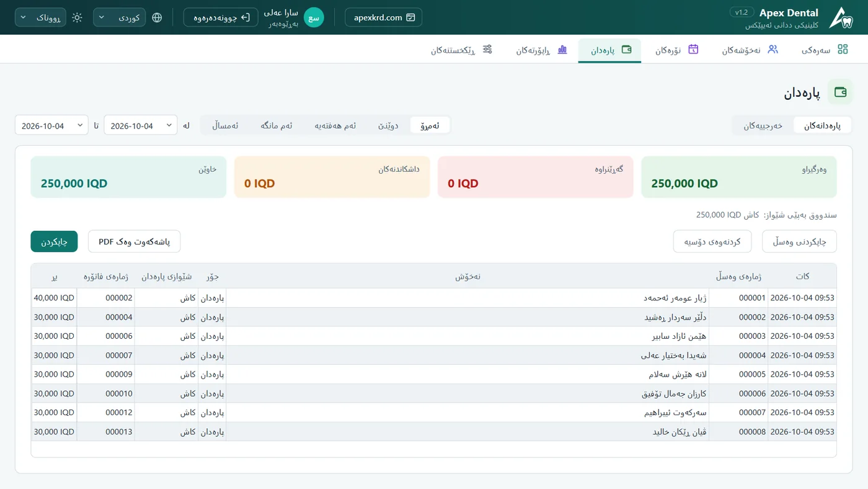Click invoice number 000013
This screenshot has width=868, height=489.
[119, 432]
